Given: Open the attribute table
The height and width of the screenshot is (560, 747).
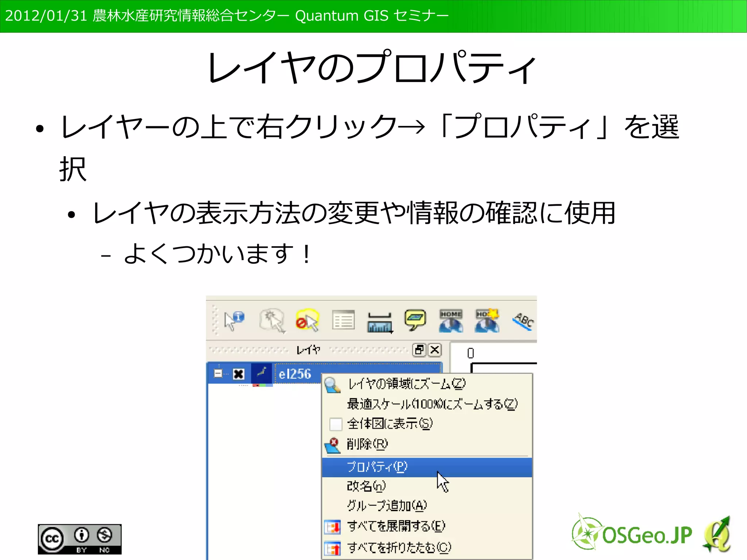Looking at the screenshot, I should coord(343,320).
